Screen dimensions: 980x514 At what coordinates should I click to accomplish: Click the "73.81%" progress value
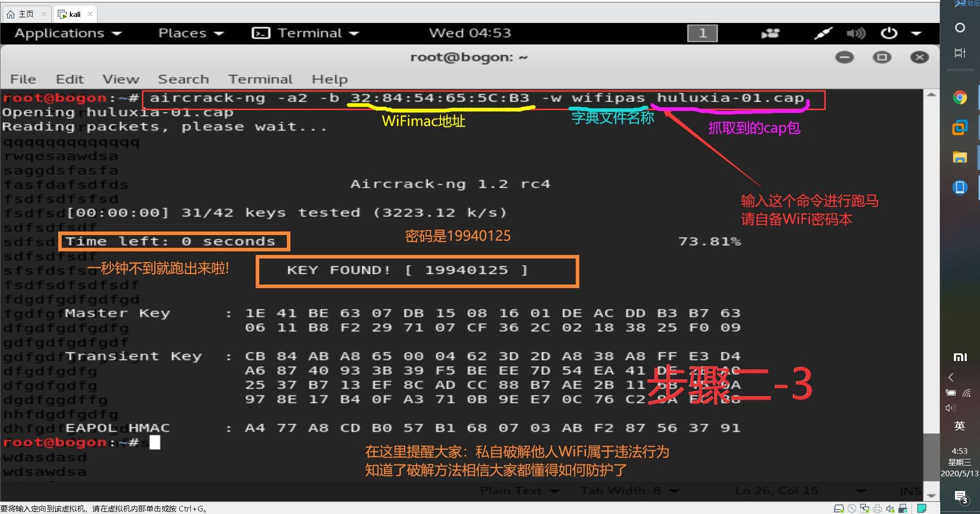709,241
